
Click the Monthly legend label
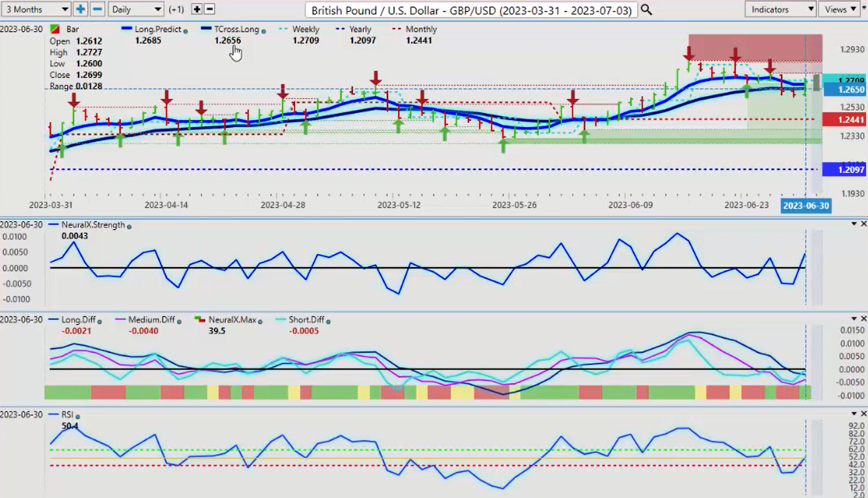pyautogui.click(x=421, y=29)
